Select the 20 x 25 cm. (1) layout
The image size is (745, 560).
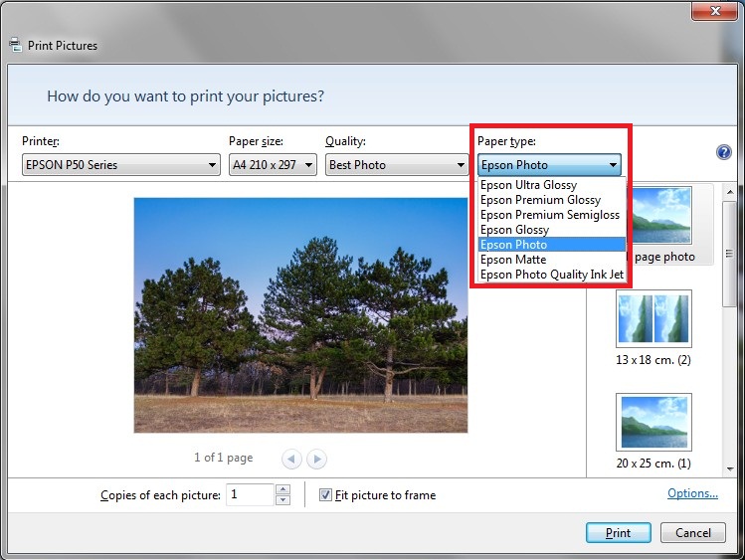click(653, 432)
